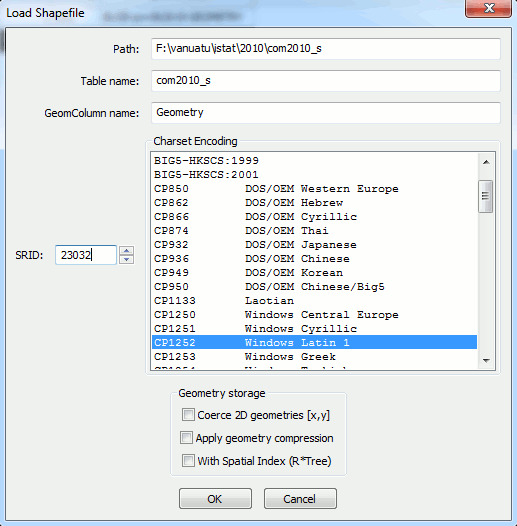Click charset list scroll down arrow
Viewport: 517px width, 526px height.
coord(486,361)
